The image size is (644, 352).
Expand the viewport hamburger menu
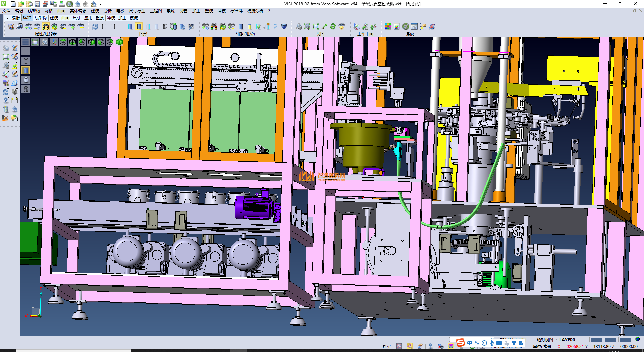pos(25,42)
